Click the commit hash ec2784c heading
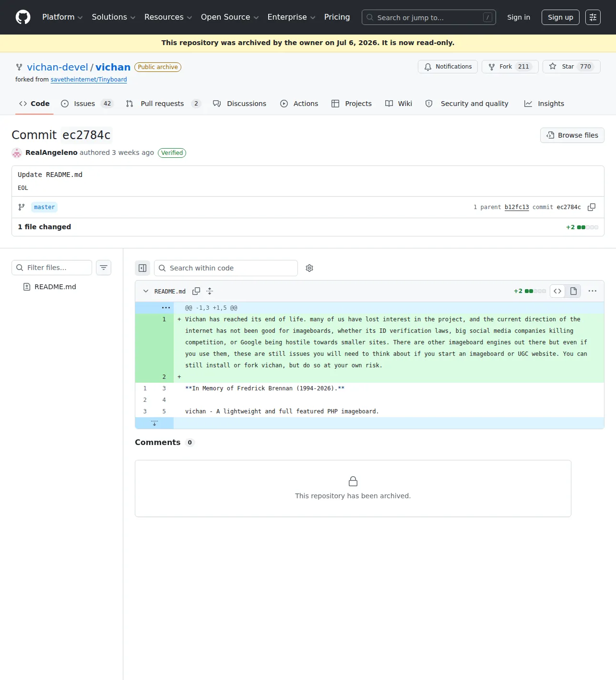 click(87, 135)
